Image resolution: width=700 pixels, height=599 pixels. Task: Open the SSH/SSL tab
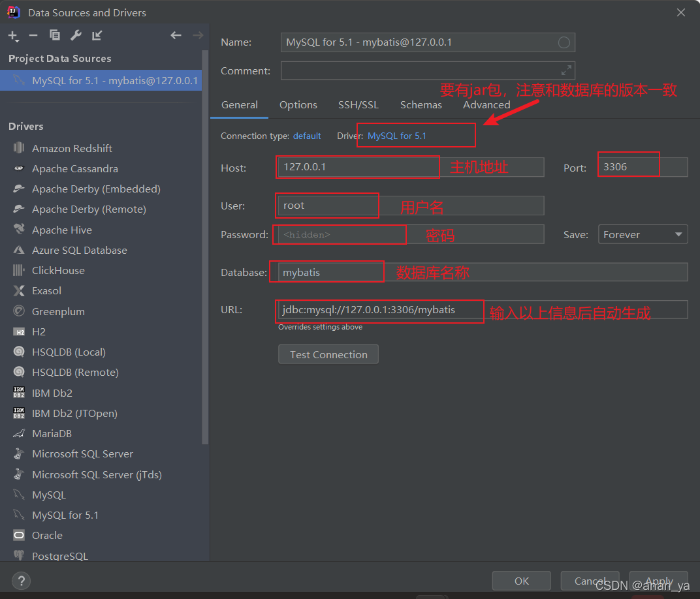click(x=358, y=105)
